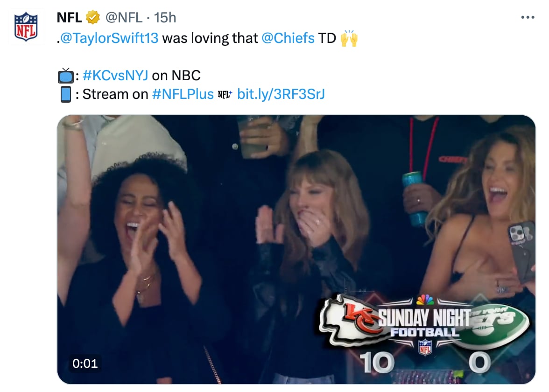This screenshot has height=392, width=549.
Task: Visit the @Chiefs mention profile
Action: point(288,38)
